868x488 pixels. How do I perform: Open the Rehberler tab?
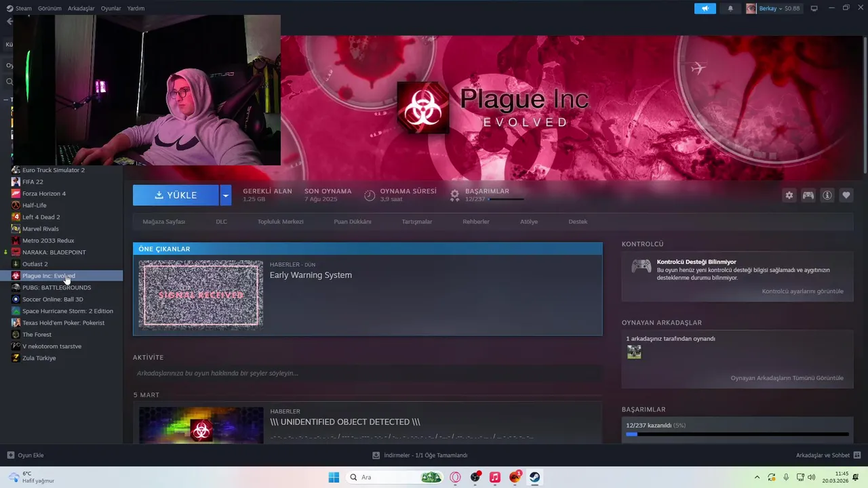(476, 222)
